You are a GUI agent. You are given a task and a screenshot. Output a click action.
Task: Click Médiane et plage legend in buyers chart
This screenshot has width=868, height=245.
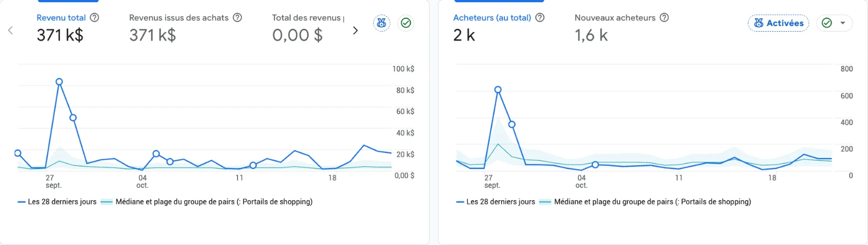point(644,202)
